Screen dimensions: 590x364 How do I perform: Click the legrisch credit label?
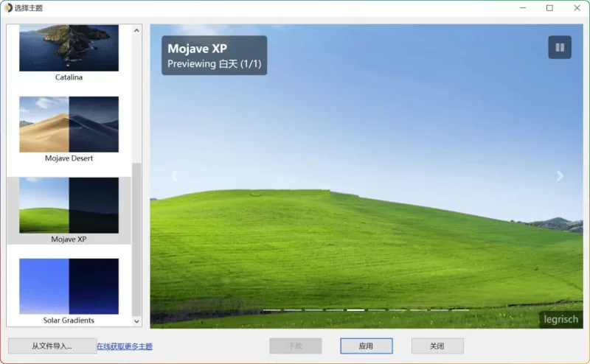[x=560, y=319]
